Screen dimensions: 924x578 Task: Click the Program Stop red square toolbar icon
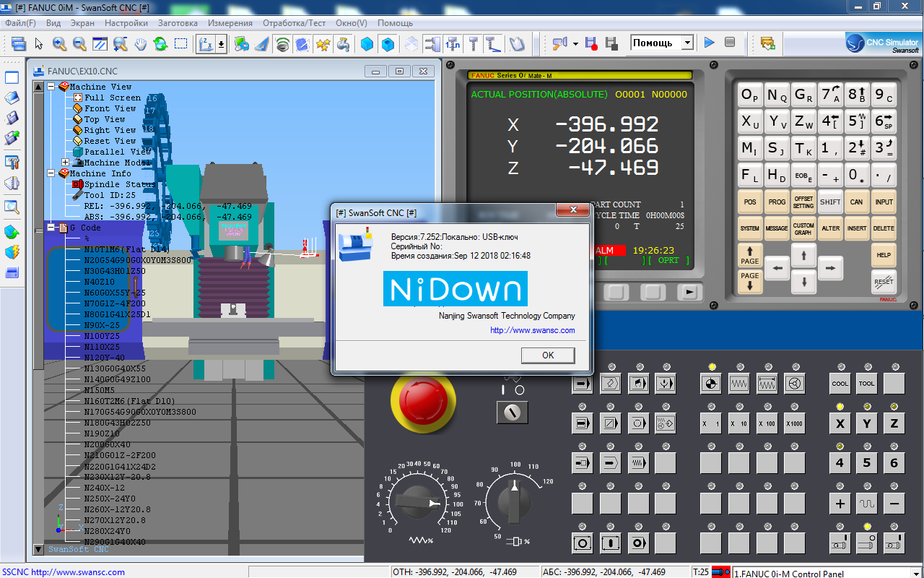tap(591, 43)
